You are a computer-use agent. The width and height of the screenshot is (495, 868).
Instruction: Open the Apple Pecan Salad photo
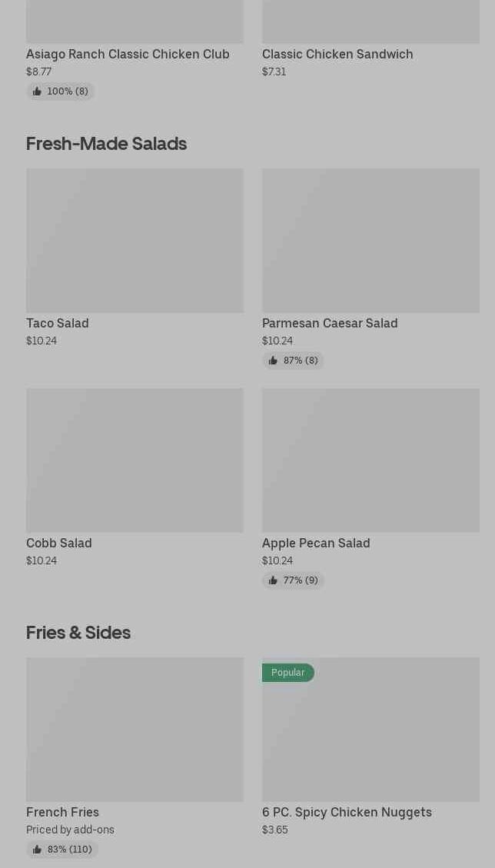(x=370, y=460)
